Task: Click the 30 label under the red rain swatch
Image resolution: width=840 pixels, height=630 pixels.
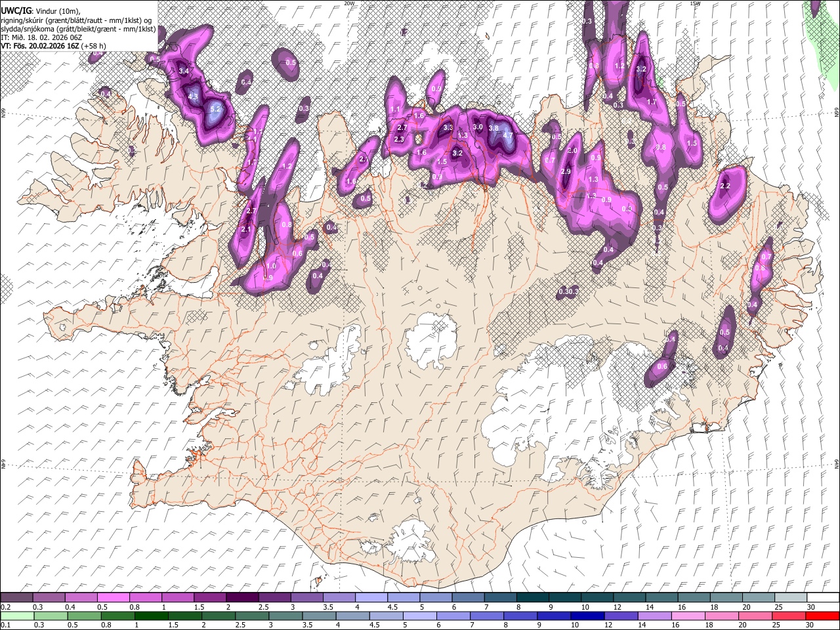Action: pyautogui.click(x=811, y=625)
